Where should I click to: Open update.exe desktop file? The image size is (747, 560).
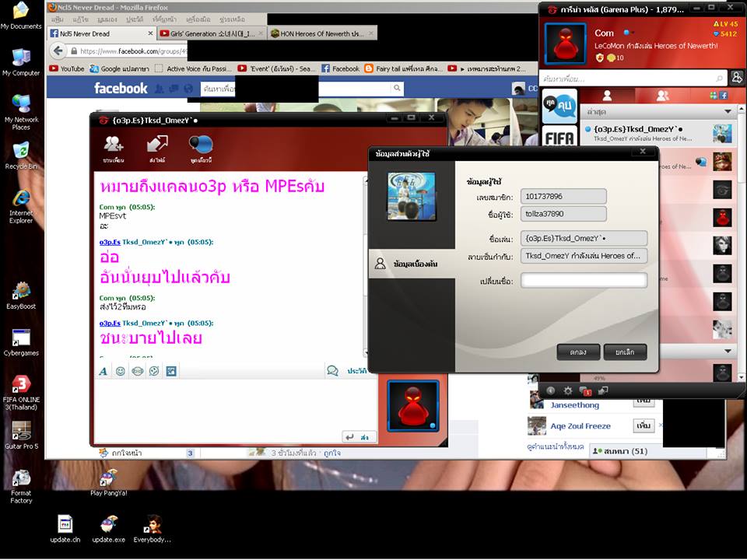click(109, 529)
